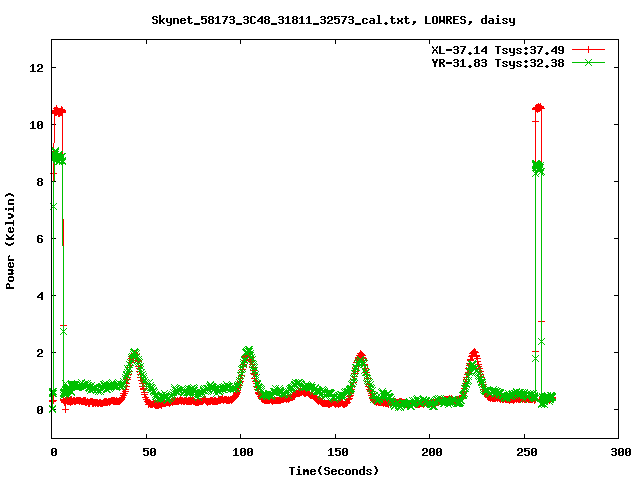Screen dimensions: 640x480
Task: Click the Power (Kelvin) y-axis label
Action: click(11, 239)
